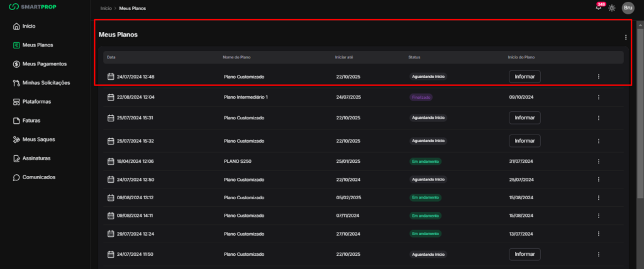Click Início breadcrumb link

(x=106, y=8)
